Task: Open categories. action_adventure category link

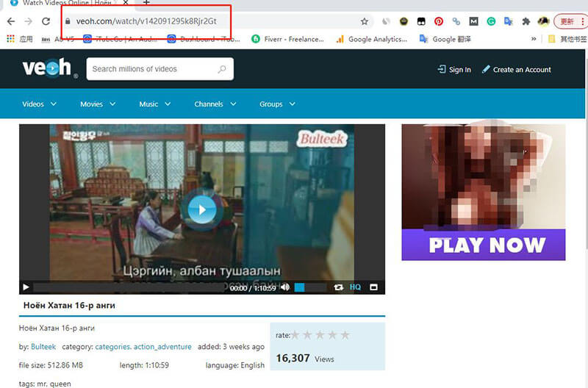Action: [x=143, y=347]
